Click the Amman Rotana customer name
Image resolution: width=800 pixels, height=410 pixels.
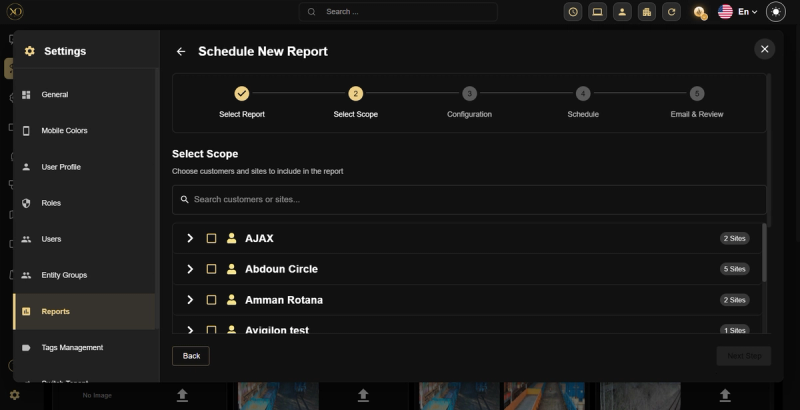284,300
